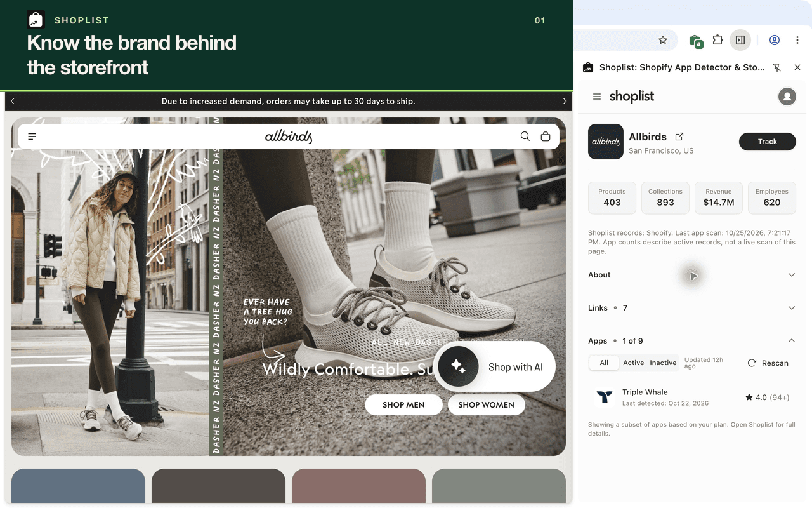This screenshot has width=812, height=508.
Task: Click the blue category tile
Action: [78, 486]
